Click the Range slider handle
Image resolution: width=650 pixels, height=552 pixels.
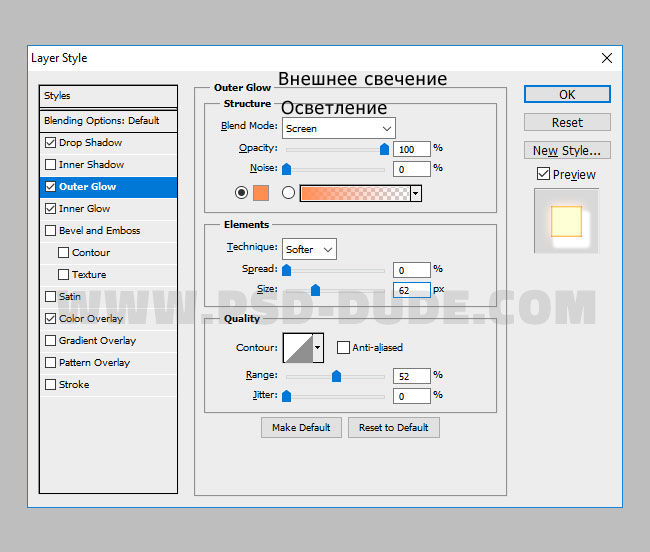337,376
